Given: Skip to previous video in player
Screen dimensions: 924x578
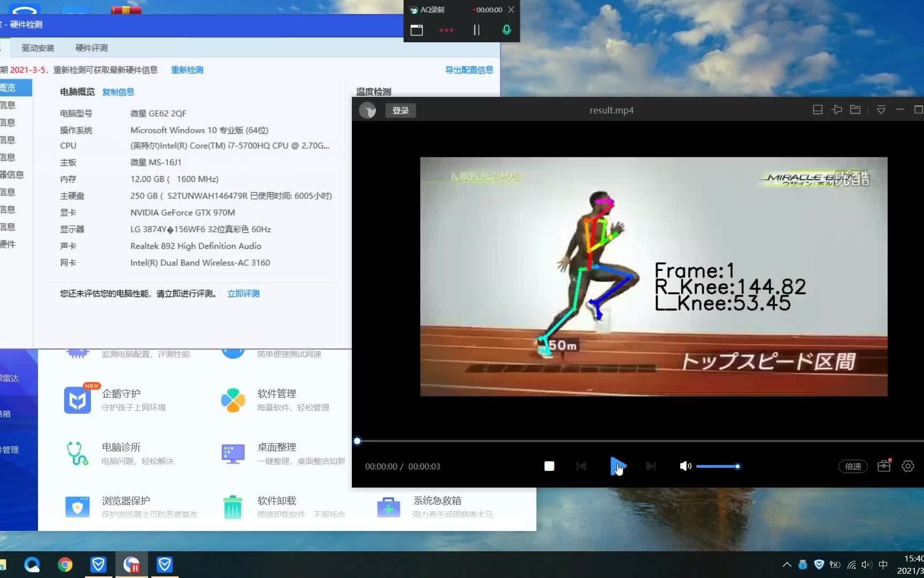Looking at the screenshot, I should click(581, 466).
